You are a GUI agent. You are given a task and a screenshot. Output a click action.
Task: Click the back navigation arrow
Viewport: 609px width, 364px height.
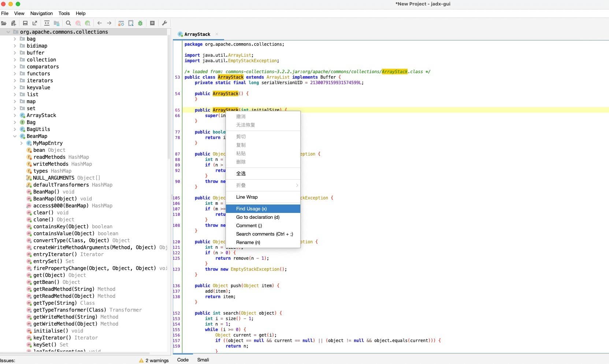pos(100,23)
